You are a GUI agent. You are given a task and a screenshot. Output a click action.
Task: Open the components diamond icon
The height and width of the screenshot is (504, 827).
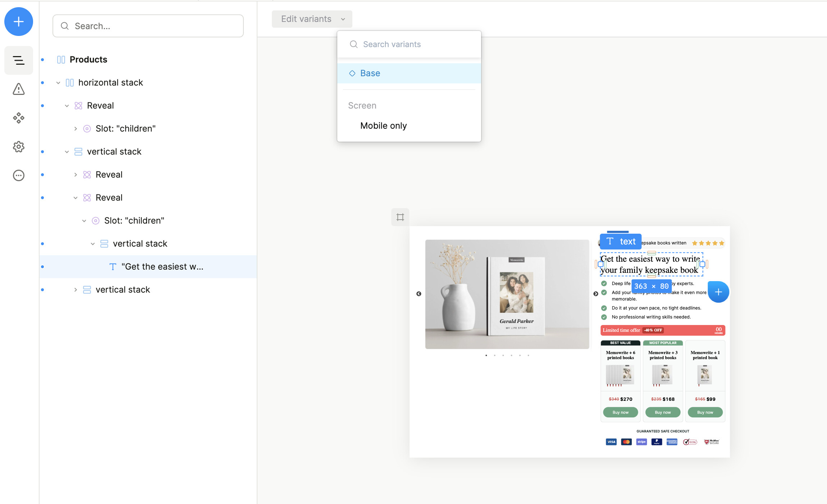coord(19,118)
